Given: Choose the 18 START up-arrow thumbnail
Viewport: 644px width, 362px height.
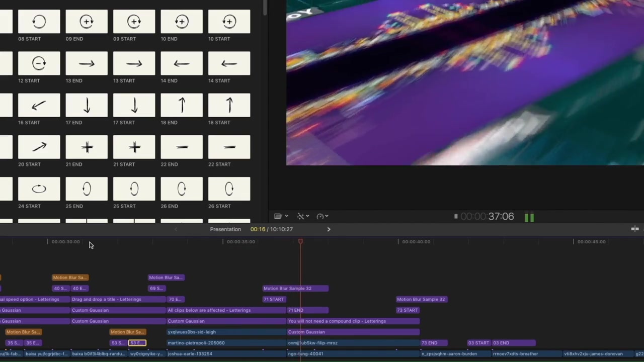Looking at the screenshot, I should click(x=229, y=105).
